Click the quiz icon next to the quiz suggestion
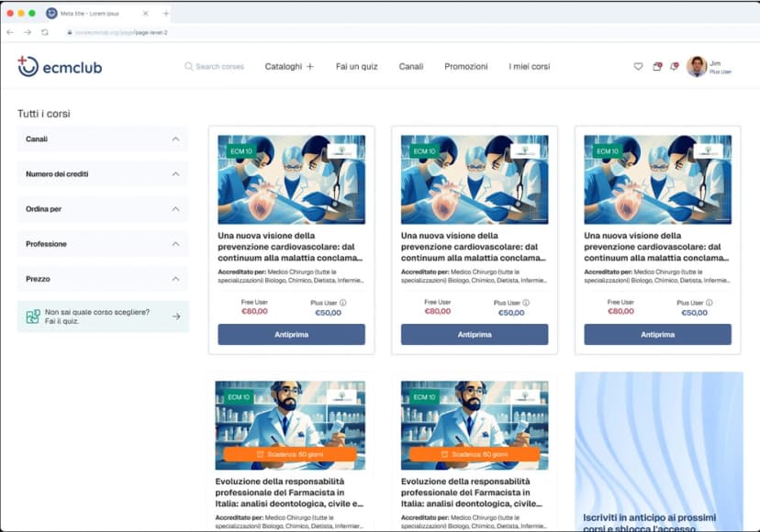 pos(36,316)
